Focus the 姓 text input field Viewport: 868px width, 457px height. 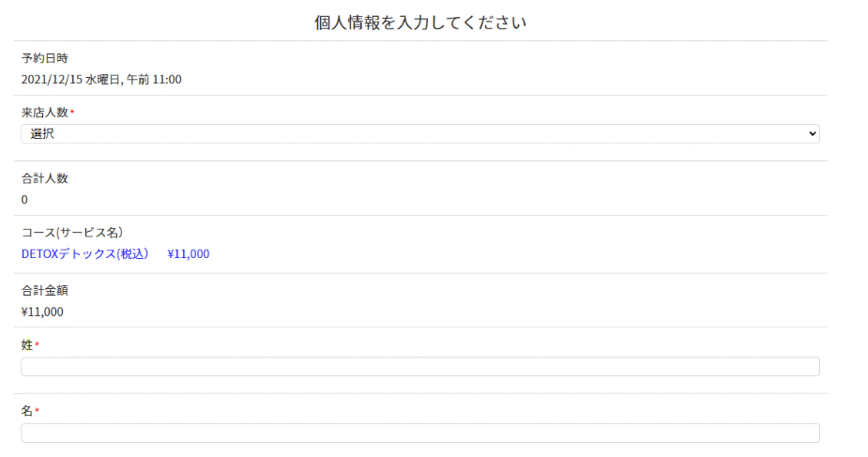pos(419,366)
